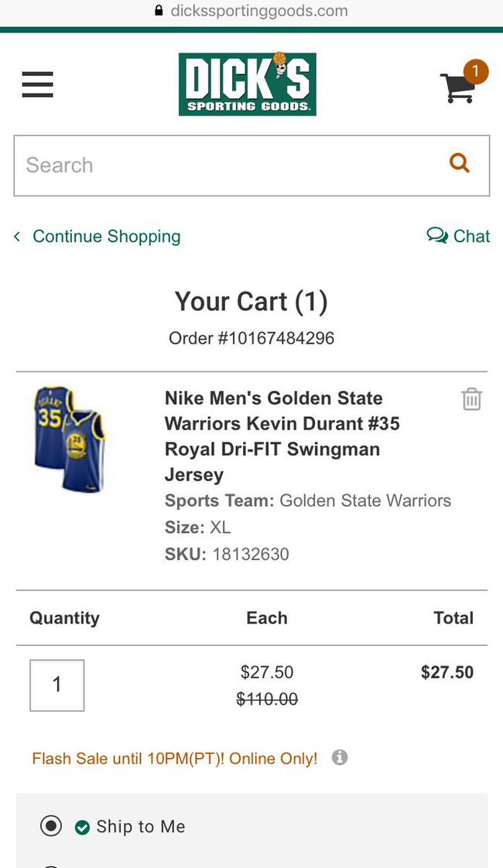Click the green checkmark beside Ship to Me
This screenshot has width=503, height=868.
(x=82, y=827)
